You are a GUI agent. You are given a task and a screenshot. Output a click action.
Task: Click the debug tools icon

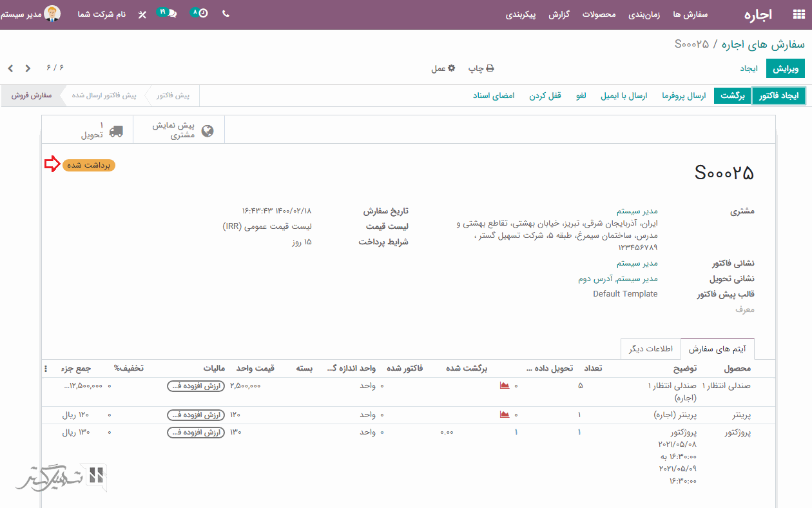(142, 14)
